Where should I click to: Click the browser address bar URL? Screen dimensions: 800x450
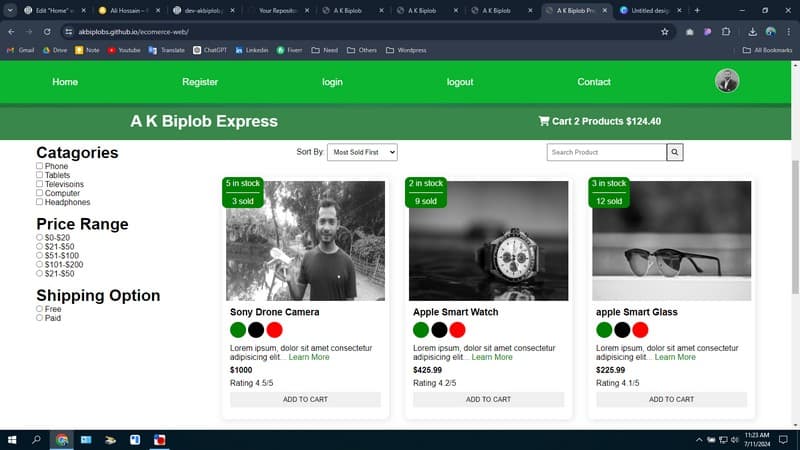coord(133,32)
